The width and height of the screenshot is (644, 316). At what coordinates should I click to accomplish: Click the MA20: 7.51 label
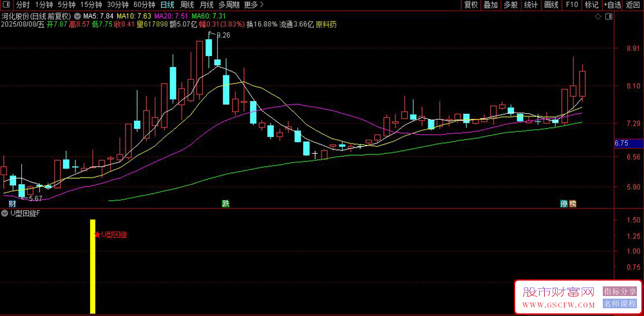pyautogui.click(x=171, y=16)
